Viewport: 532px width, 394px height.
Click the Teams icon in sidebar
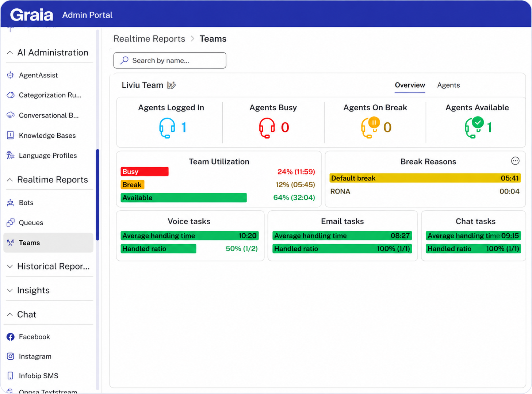tap(11, 242)
